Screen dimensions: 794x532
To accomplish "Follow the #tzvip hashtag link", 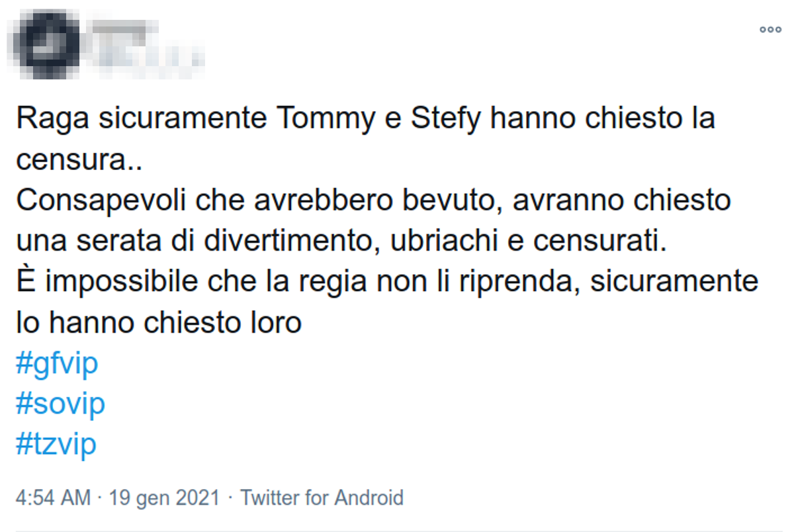I will [56, 444].
